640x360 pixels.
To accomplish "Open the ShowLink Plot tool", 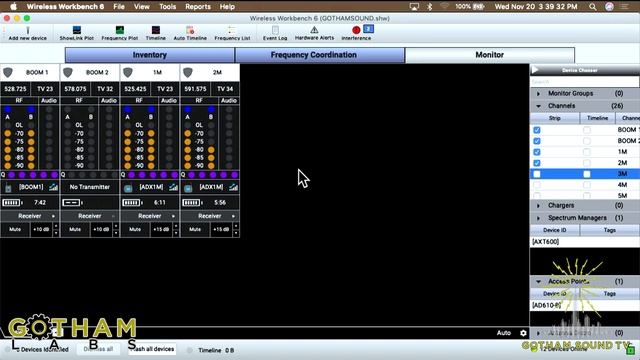I will point(77,30).
